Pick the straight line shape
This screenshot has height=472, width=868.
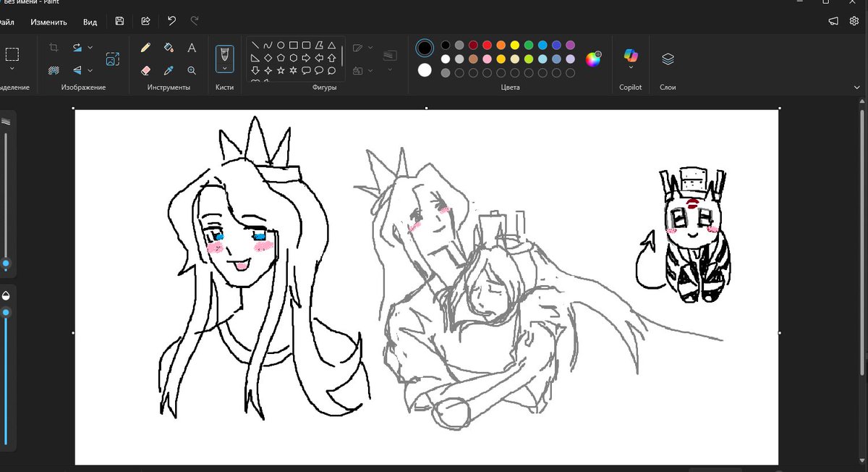(x=255, y=45)
